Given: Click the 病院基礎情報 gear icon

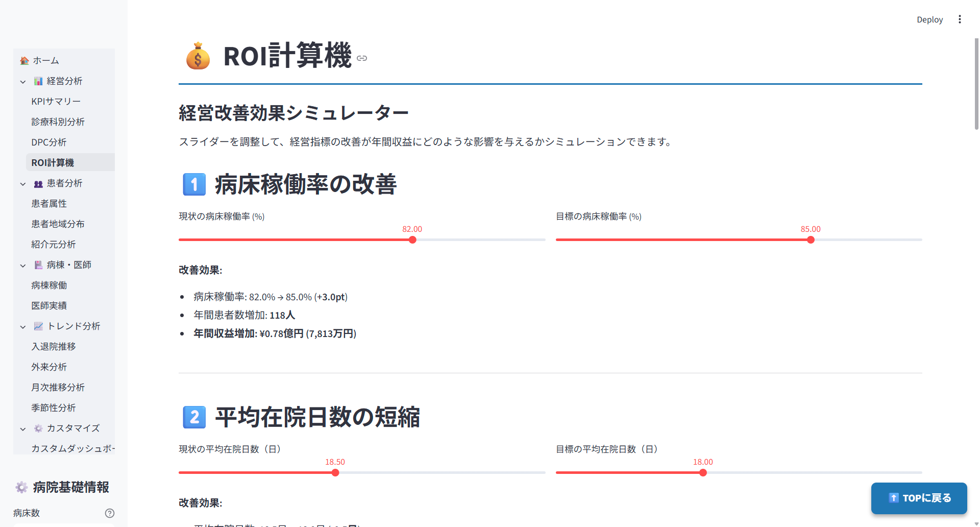Looking at the screenshot, I should point(21,487).
